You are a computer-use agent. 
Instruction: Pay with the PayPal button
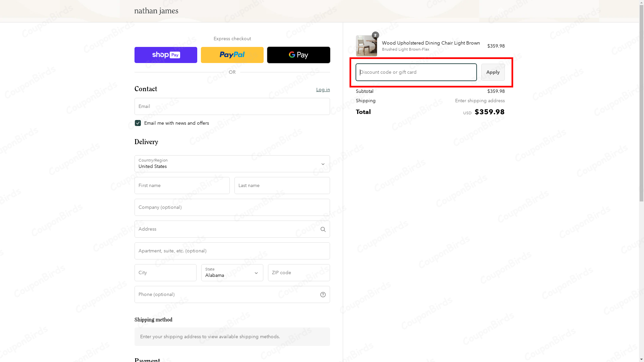[232, 55]
